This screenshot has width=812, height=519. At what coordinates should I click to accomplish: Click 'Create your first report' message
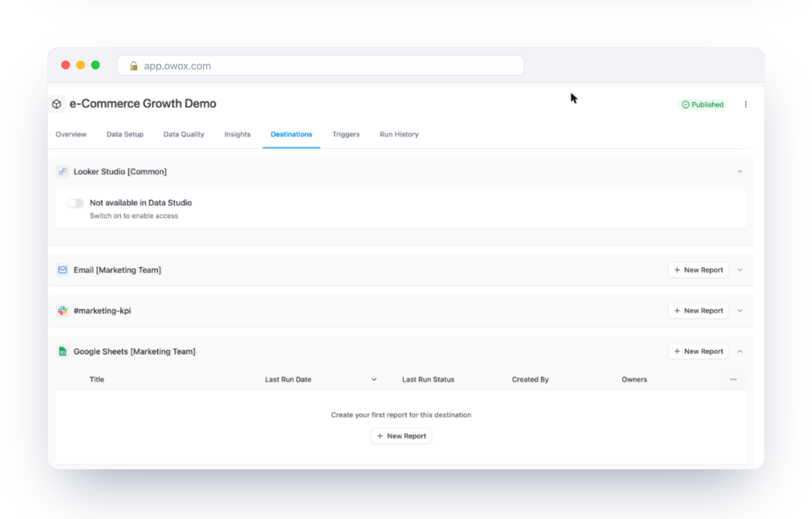[x=401, y=415]
